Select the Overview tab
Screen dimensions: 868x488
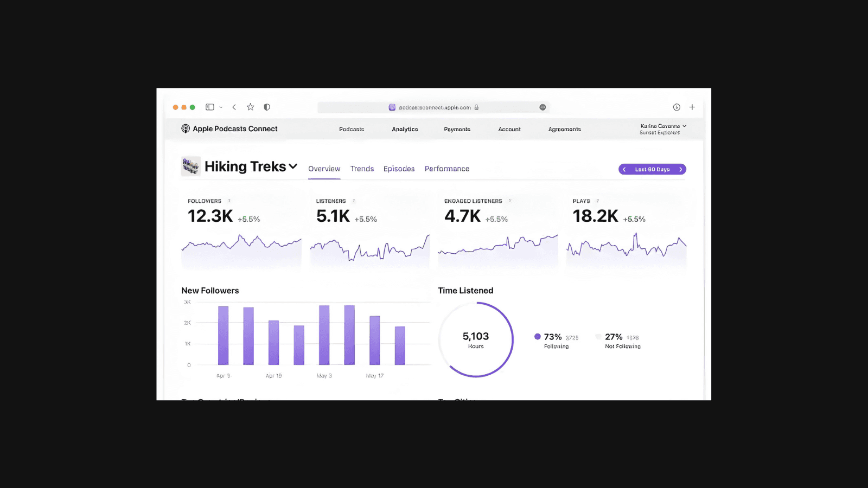coord(324,169)
